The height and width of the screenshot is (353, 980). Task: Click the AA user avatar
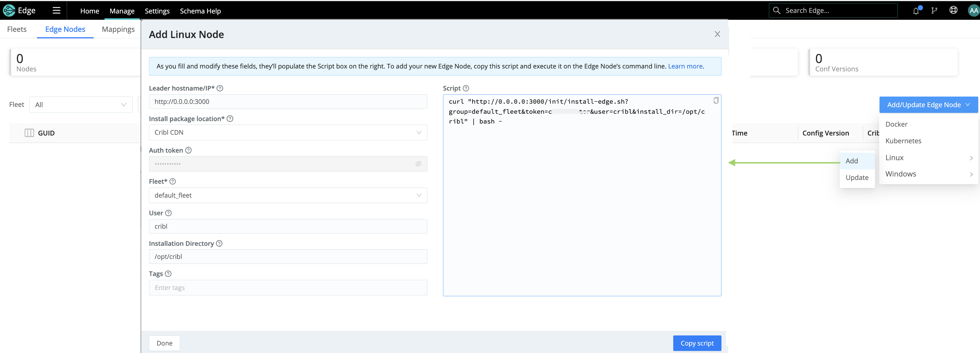click(972, 10)
